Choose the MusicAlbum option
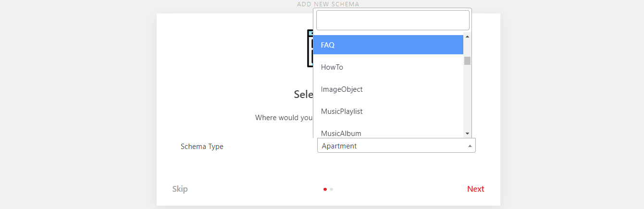Image resolution: width=644 pixels, height=209 pixels. [x=388, y=133]
